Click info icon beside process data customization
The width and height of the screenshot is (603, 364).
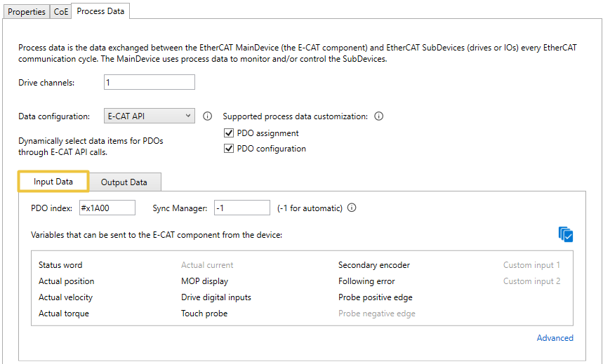(379, 116)
